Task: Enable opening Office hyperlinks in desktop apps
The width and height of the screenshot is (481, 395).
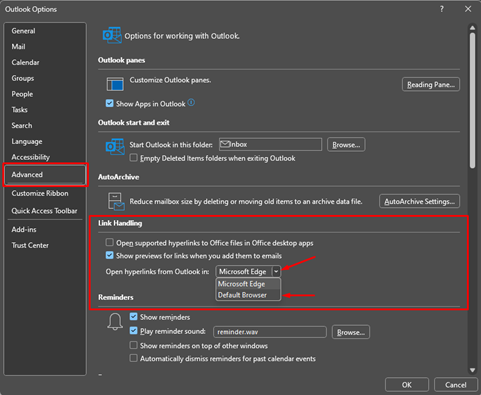Action: (x=109, y=242)
